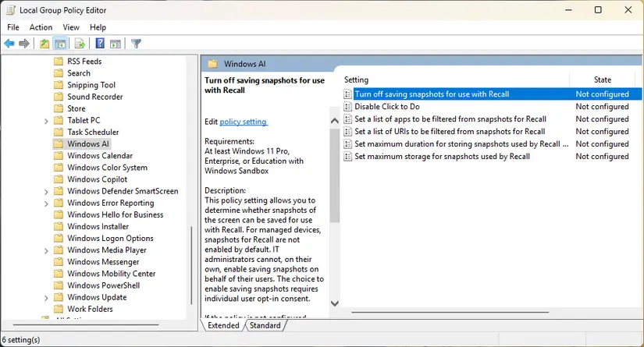644x347 pixels.
Task: Select the Windows Calendar tree folder
Action: point(100,156)
